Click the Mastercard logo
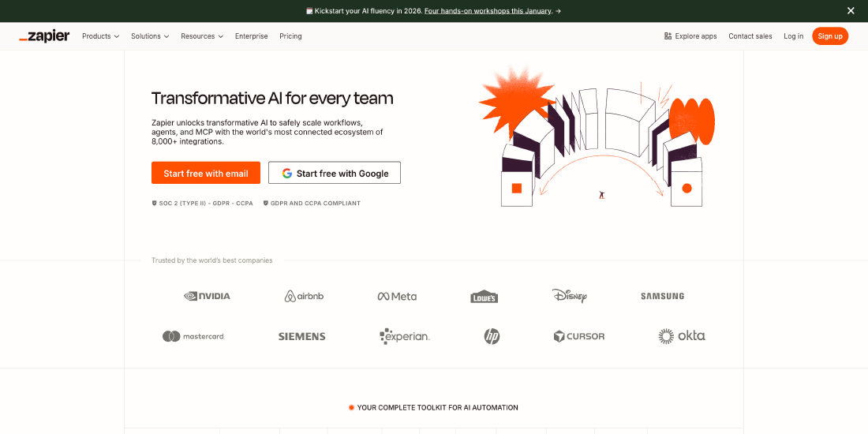 click(x=193, y=336)
